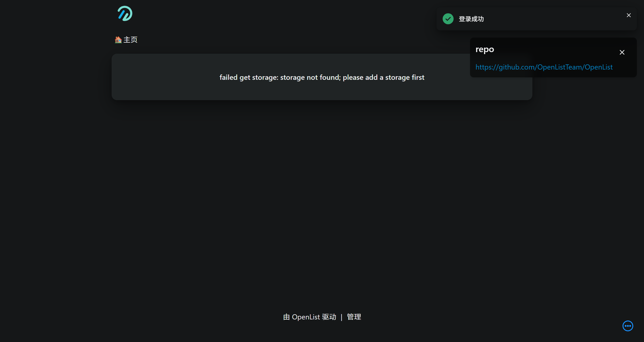Select the repo heading text
The height and width of the screenshot is (342, 644).
pos(485,49)
